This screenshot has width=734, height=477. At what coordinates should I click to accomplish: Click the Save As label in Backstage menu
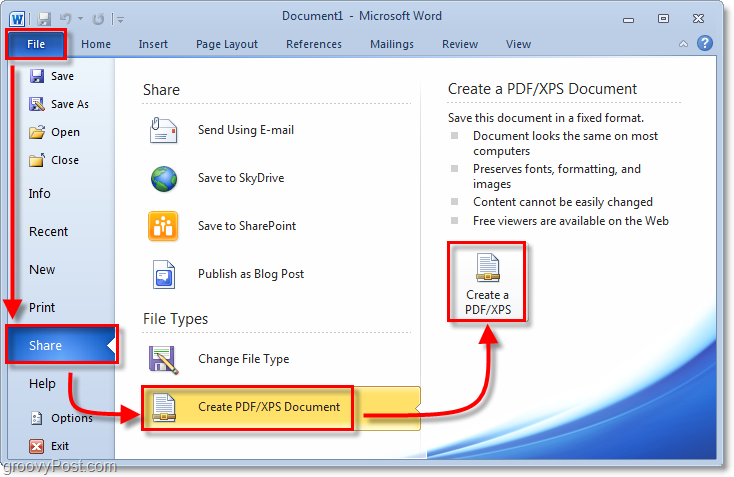pos(70,104)
